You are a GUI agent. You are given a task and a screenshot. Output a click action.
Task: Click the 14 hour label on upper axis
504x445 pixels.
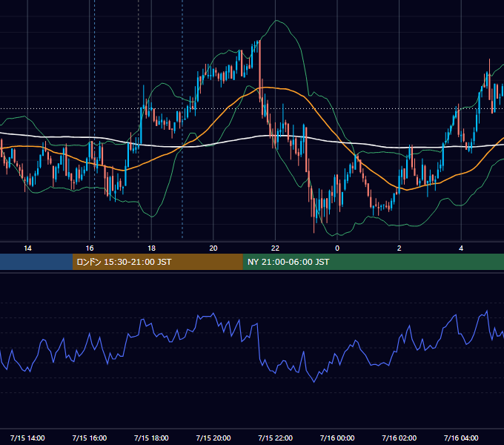coord(27,248)
